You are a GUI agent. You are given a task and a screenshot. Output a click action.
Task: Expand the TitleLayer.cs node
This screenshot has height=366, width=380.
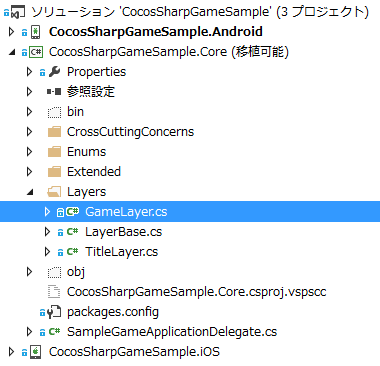(47, 252)
